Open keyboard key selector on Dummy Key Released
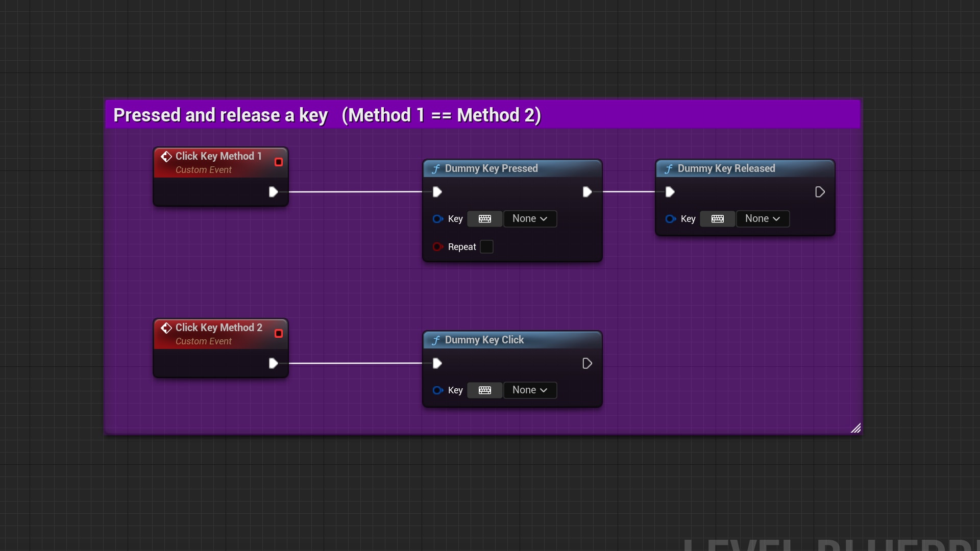Screen dimensions: 980x551 pos(717,218)
